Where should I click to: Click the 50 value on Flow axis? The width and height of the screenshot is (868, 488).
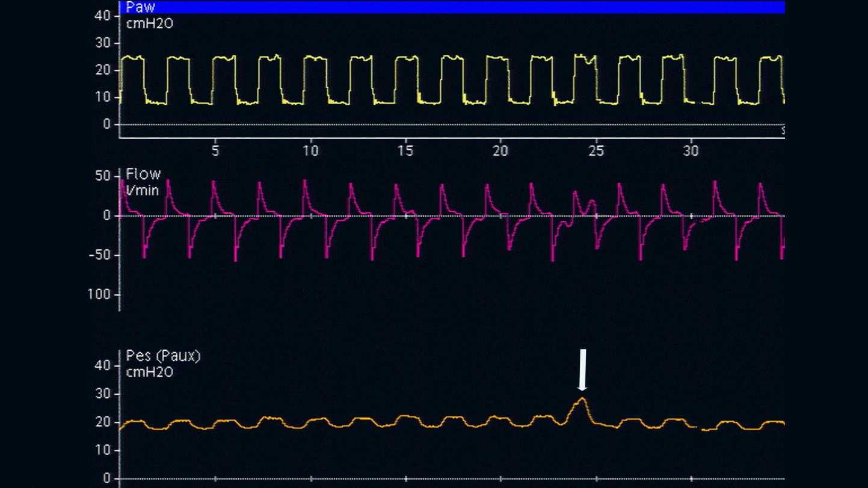tap(102, 176)
